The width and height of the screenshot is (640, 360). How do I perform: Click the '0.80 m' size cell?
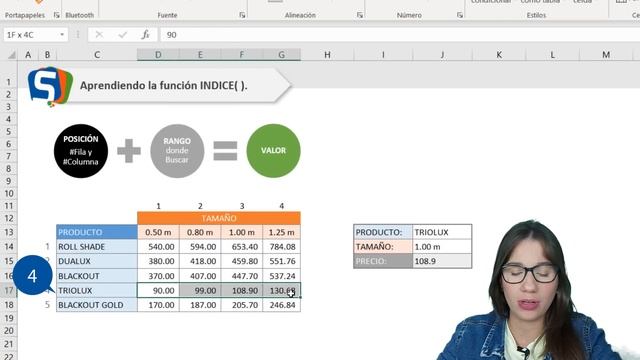point(200,232)
